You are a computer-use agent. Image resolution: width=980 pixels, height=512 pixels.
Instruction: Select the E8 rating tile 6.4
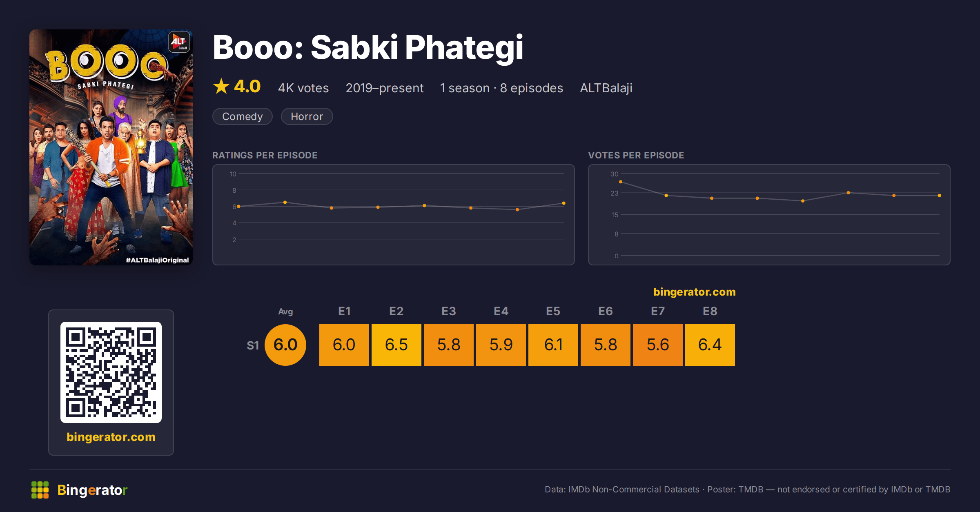coord(710,345)
